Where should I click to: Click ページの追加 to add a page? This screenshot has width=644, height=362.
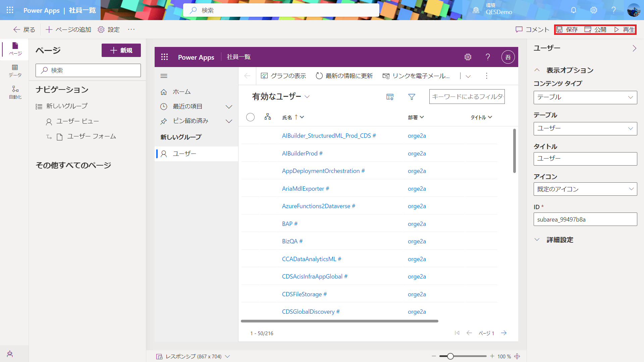pos(68,29)
